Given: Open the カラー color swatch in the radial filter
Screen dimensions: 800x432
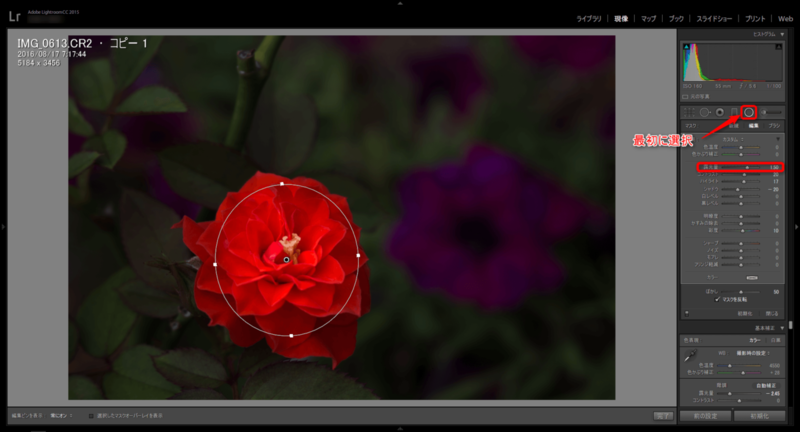Looking at the screenshot, I should point(752,277).
